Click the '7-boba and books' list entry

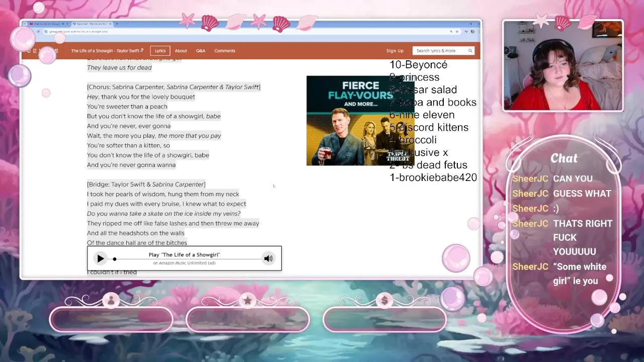pos(433,103)
